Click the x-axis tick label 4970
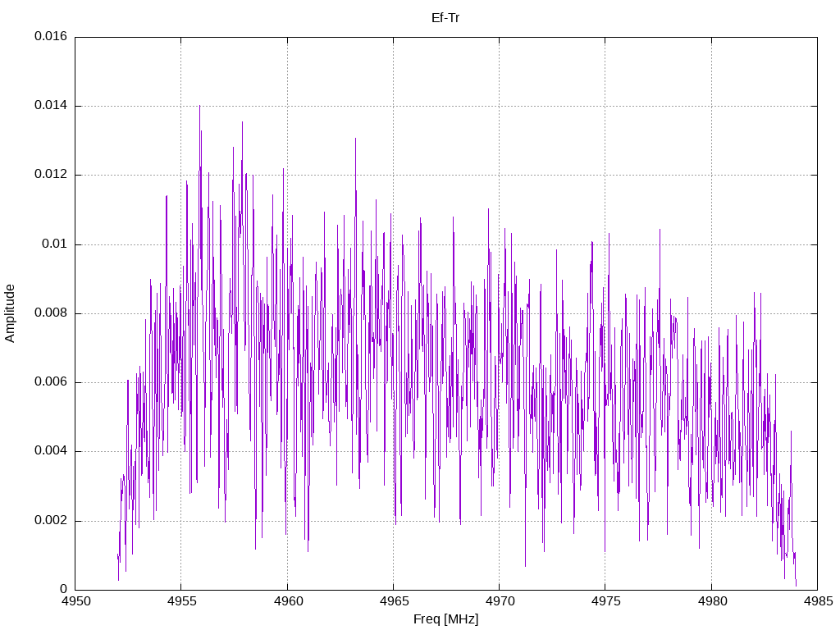This screenshot has width=840, height=630. click(x=500, y=601)
